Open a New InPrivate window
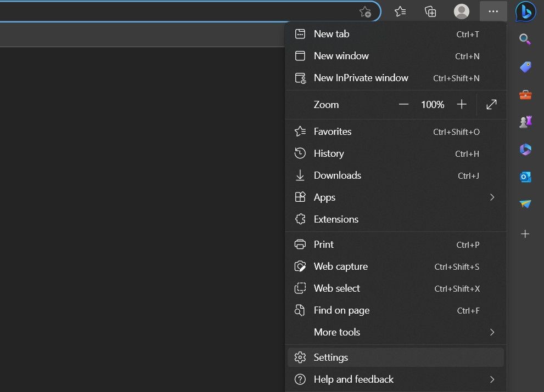Screen dimensions: 544x392 [x=395, y=78]
